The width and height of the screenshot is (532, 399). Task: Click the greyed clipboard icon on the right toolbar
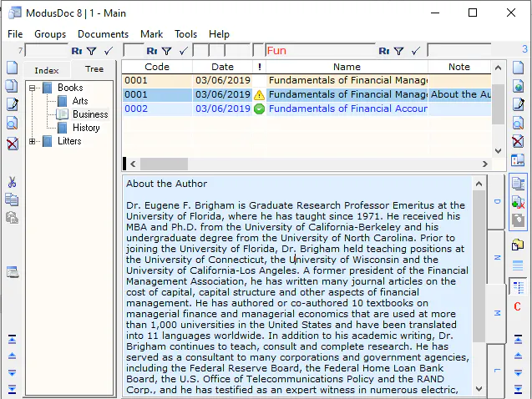click(x=518, y=220)
